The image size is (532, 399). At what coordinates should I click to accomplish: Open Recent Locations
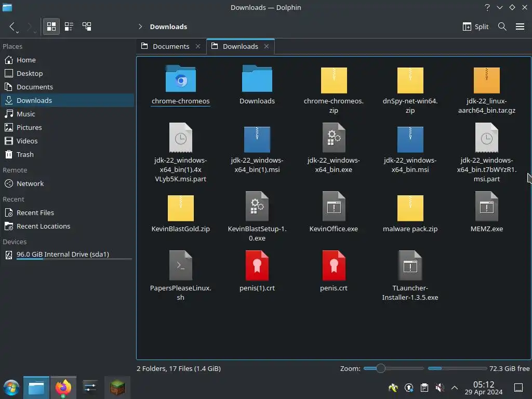pyautogui.click(x=67, y=227)
